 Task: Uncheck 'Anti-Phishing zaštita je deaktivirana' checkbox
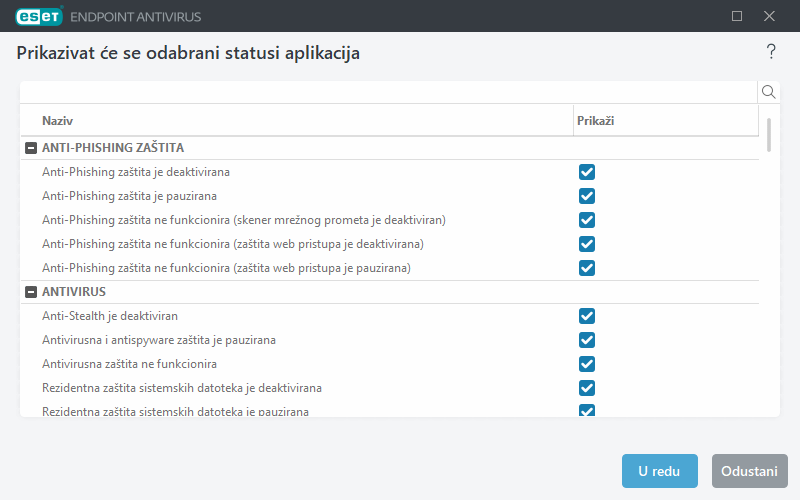click(x=587, y=172)
